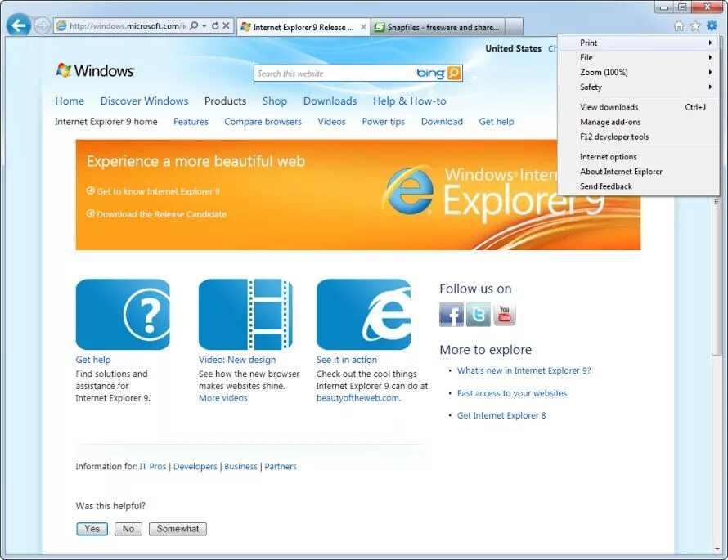The width and height of the screenshot is (728, 560).
Task: Go to Products navigation link
Action: [x=225, y=101]
